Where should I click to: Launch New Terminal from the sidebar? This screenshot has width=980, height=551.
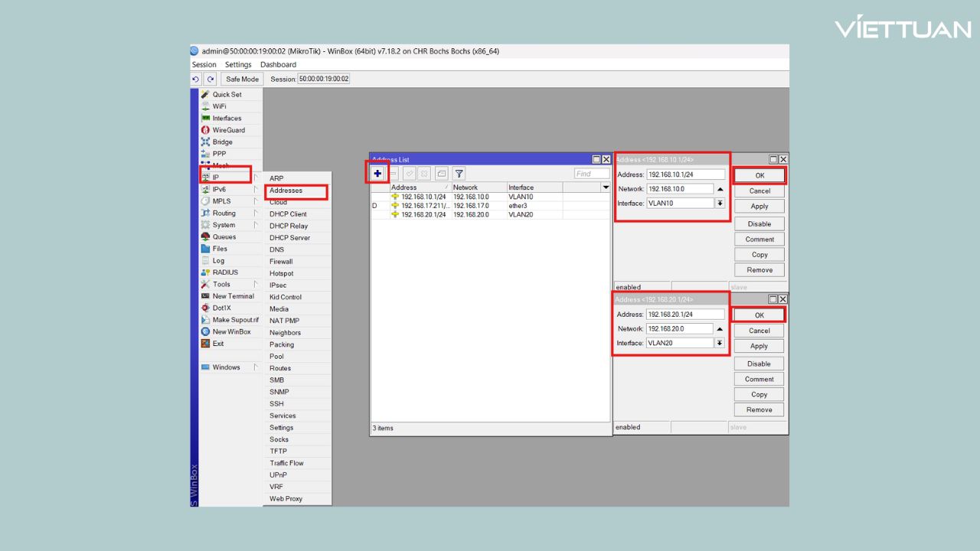(233, 296)
